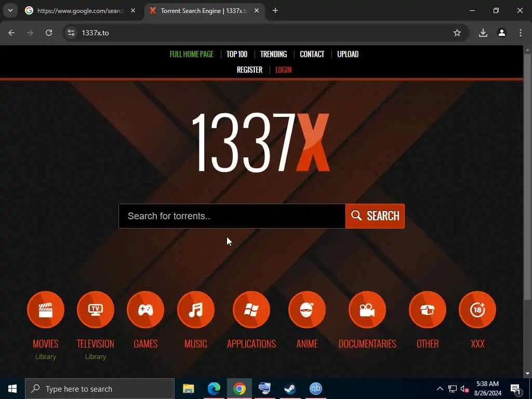The image size is (532, 399).
Task: Open qBittorrent from the taskbar
Action: 315,389
